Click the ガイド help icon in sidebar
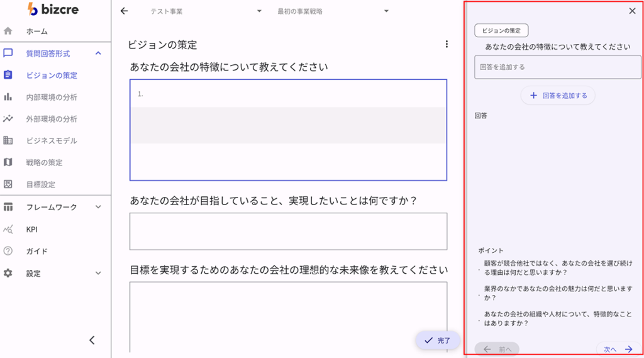The image size is (644, 358). (x=8, y=251)
